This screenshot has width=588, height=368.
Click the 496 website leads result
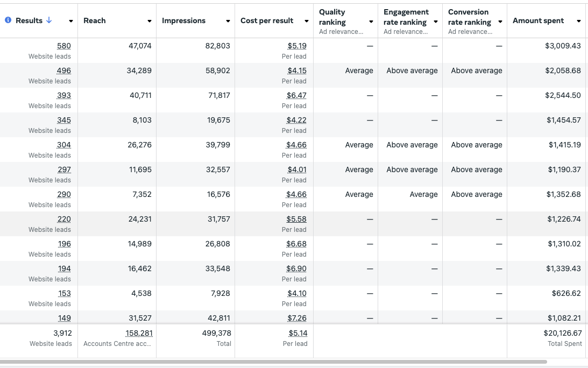[x=64, y=70]
